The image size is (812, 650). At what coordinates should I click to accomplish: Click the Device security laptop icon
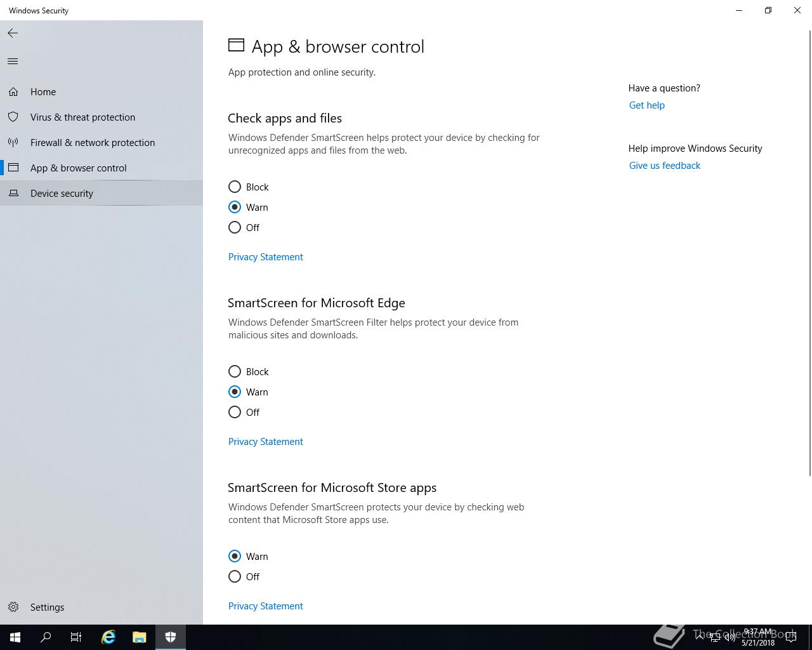click(x=13, y=193)
